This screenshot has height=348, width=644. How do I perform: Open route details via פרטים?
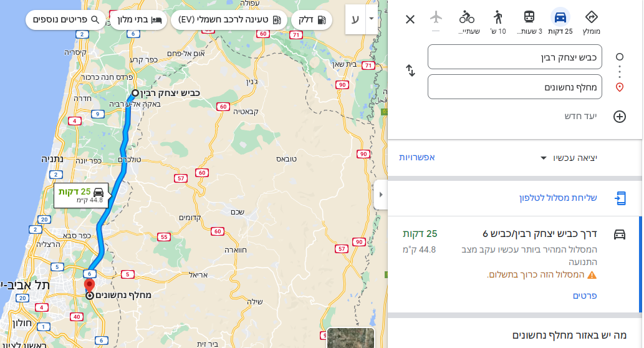[584, 296]
